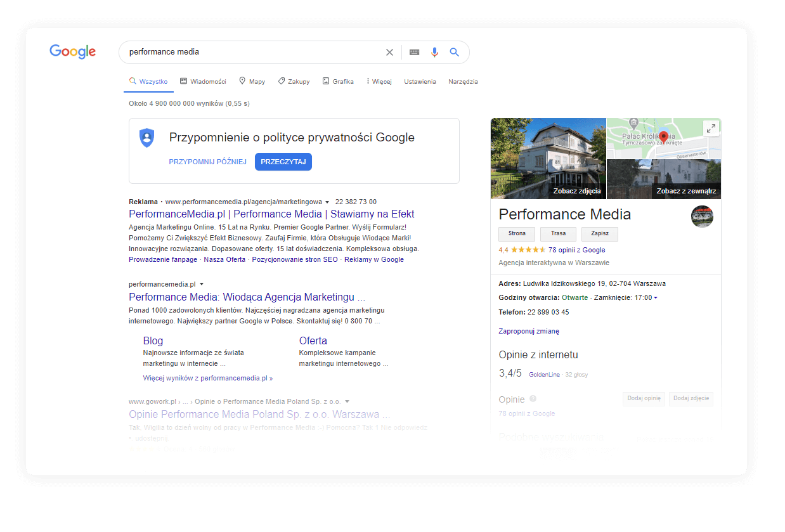Image resolution: width=785 pixels, height=532 pixels.
Task: Clear the search box with X icon
Action: click(x=389, y=53)
